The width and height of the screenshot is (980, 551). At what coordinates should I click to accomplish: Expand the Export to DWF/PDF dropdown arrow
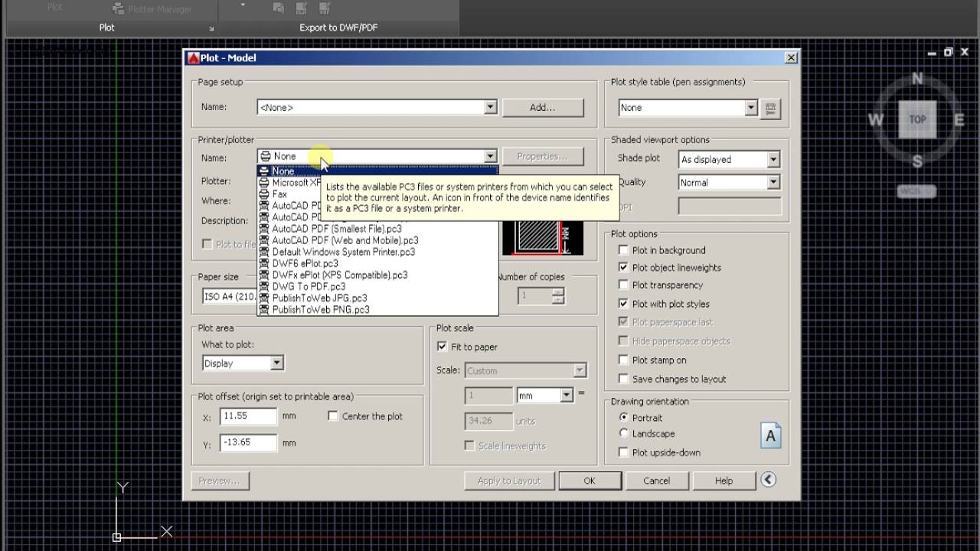pyautogui.click(x=243, y=5)
